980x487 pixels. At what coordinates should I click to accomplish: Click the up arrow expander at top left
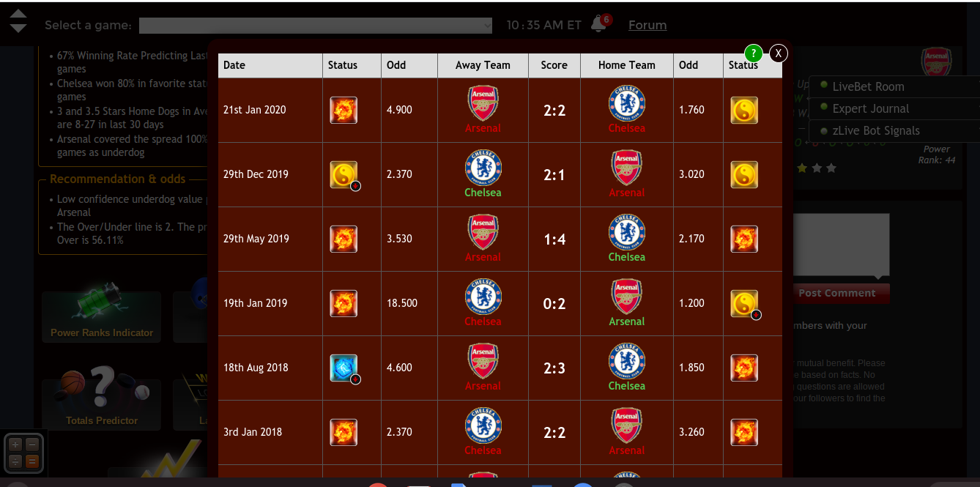point(18,15)
